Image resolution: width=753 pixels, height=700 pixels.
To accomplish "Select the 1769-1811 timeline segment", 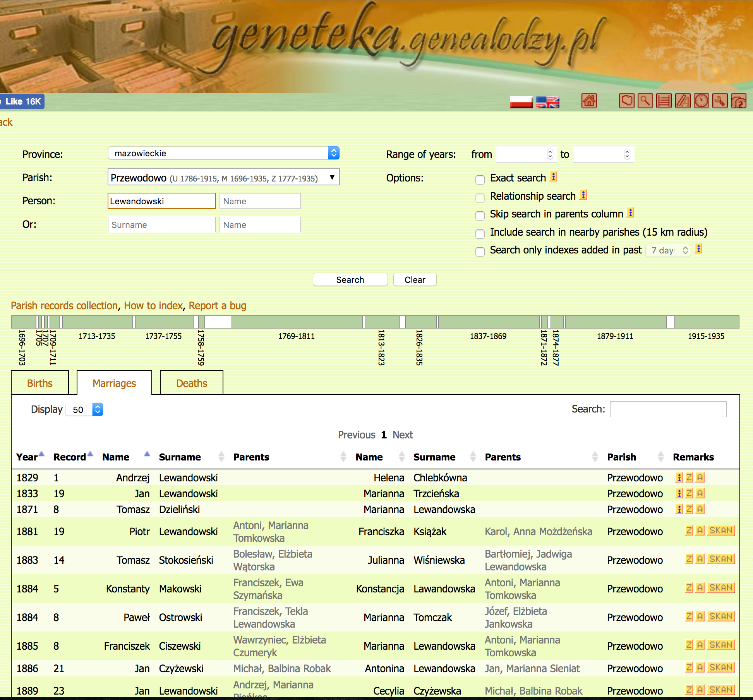I will coord(297,322).
